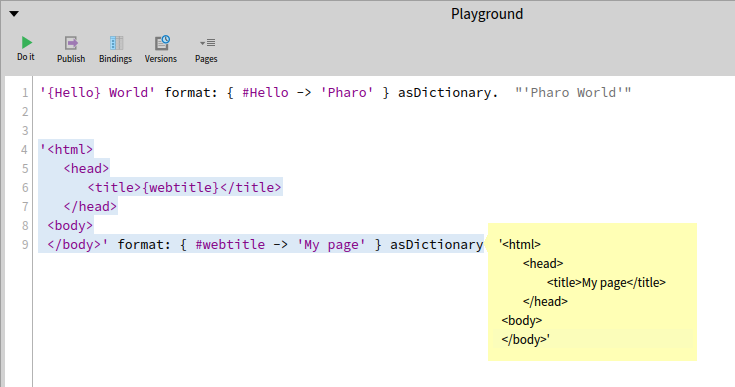This screenshot has width=735, height=387.
Task: Place cursor in '{Hello} World' string
Action: point(97,92)
